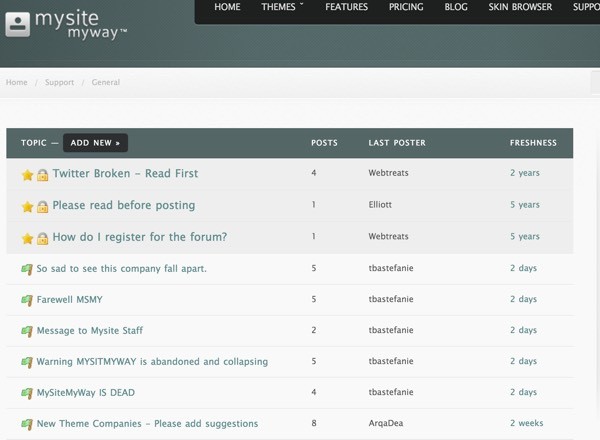The width and height of the screenshot is (600, 440).
Task: Click star icon beside Please read before posting
Action: tap(28, 207)
